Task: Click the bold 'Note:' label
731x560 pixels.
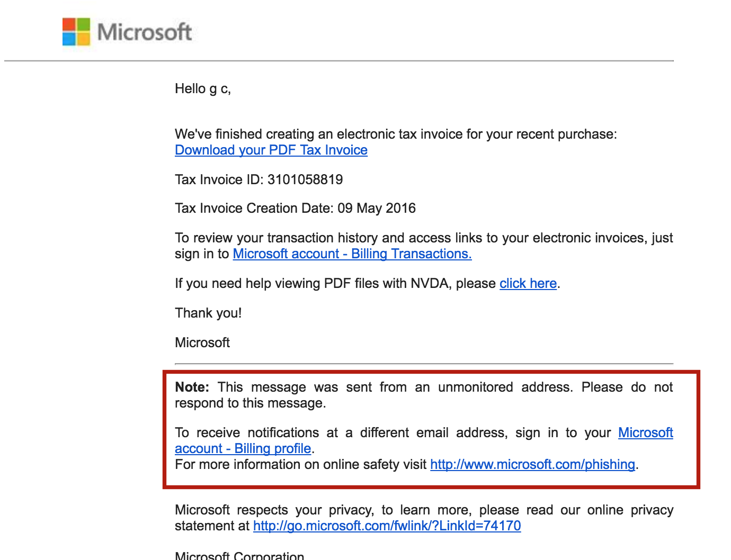Action: [191, 387]
